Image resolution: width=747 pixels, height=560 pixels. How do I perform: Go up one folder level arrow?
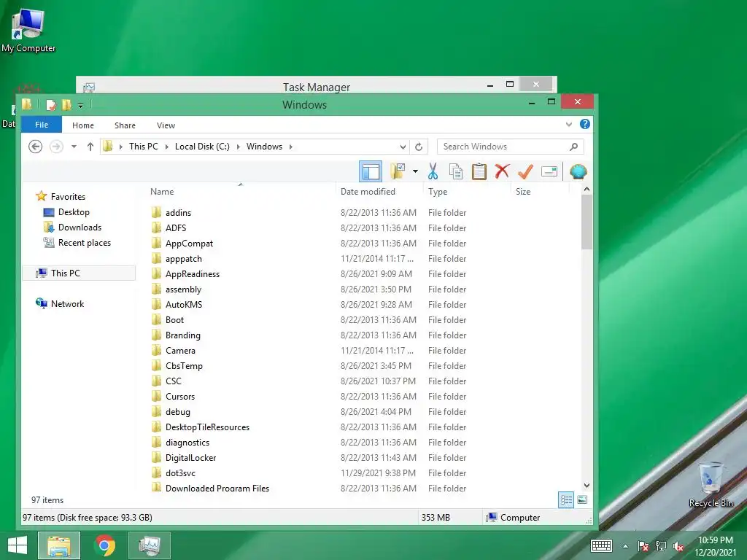90,147
